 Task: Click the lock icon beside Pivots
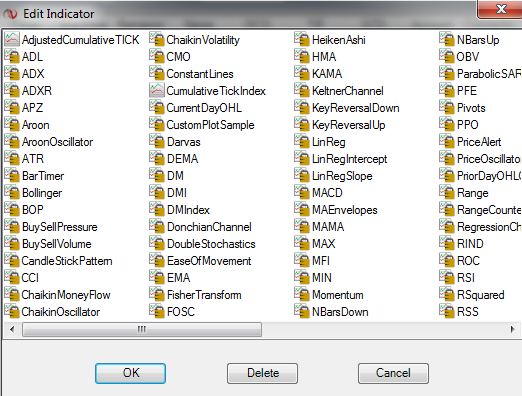[447, 107]
